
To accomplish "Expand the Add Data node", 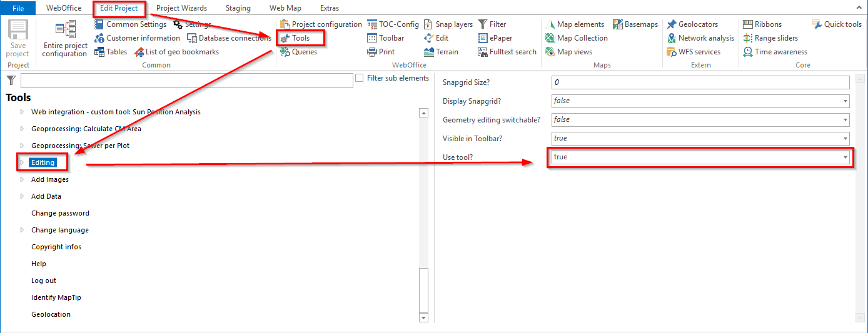I will click(22, 196).
